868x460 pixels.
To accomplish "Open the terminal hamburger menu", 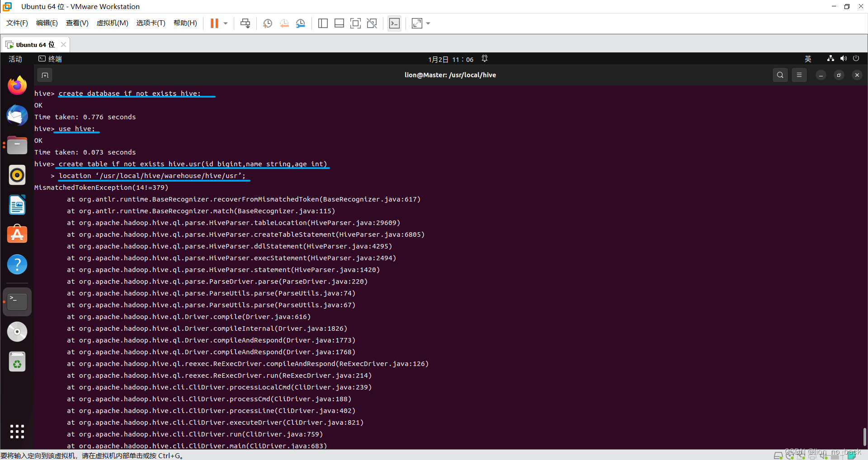I will 799,75.
